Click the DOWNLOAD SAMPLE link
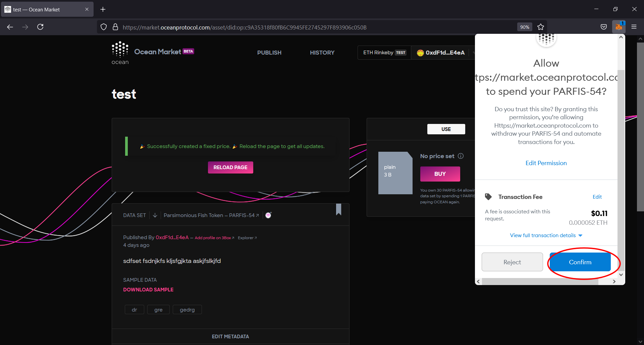644x345 pixels. [148, 290]
